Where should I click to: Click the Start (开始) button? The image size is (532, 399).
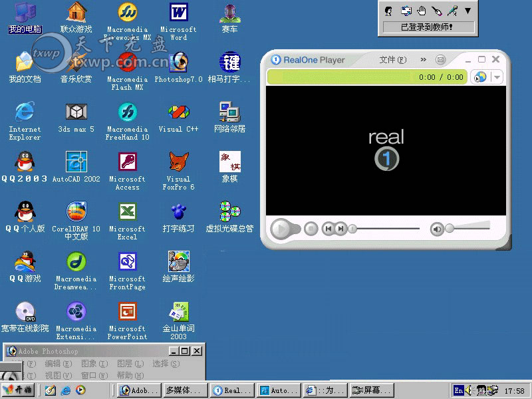[x=18, y=390]
